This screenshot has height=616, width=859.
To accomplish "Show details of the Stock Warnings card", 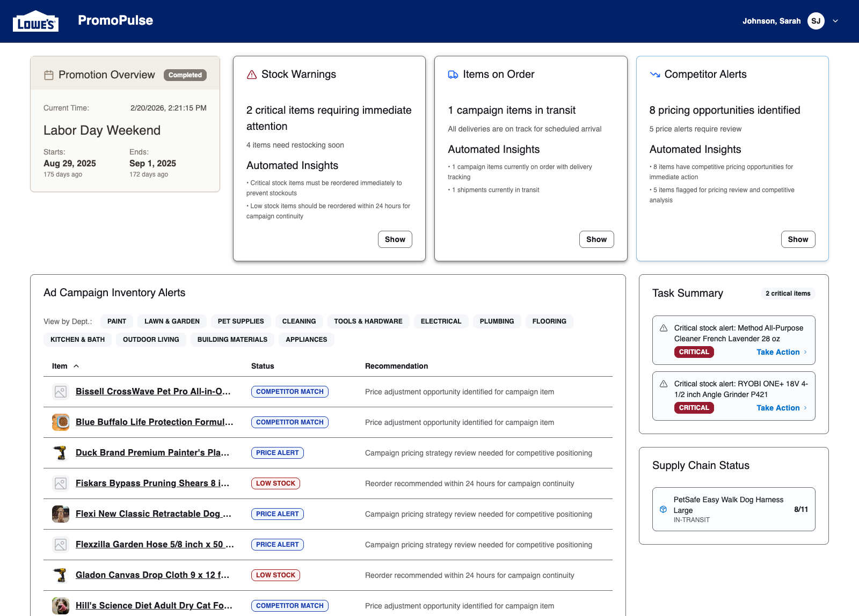I will click(395, 239).
